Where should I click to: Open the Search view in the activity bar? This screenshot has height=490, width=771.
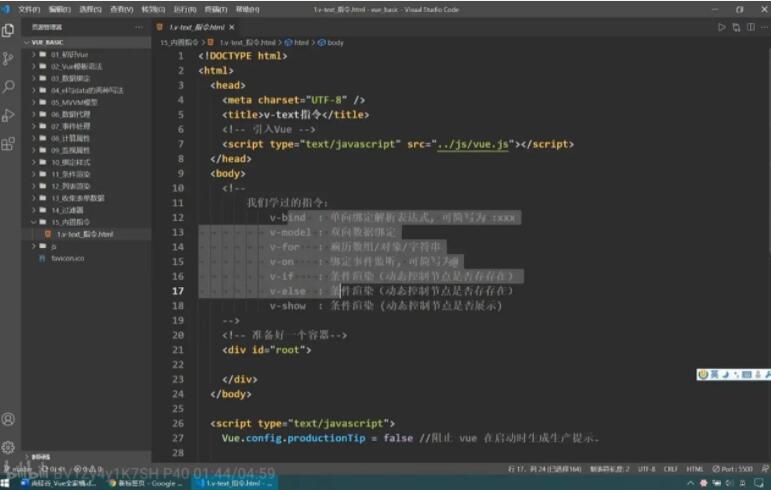8,87
